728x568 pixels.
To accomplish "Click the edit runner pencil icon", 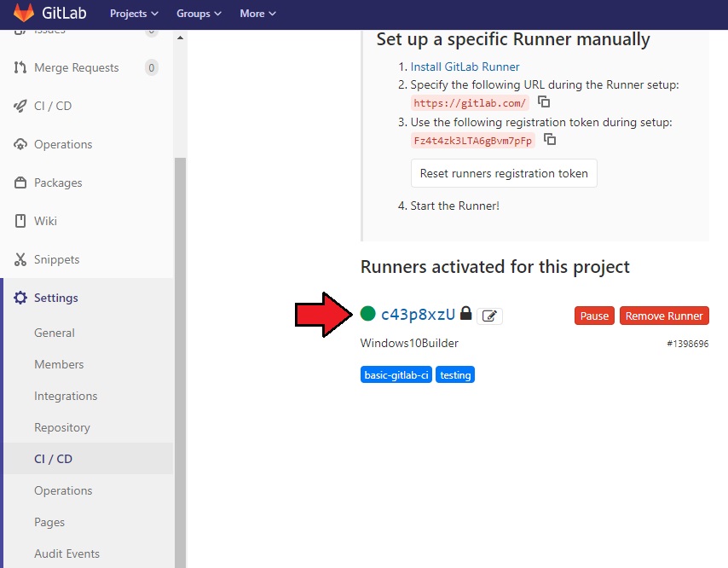I will 489,316.
